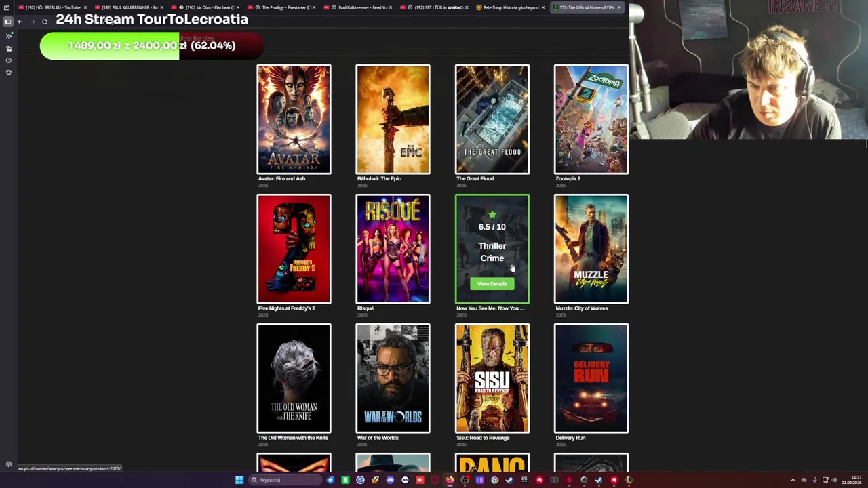Screen dimensions: 868x488
Task: Close the Prodigy Firestarter tab
Action: pyautogui.click(x=315, y=7)
